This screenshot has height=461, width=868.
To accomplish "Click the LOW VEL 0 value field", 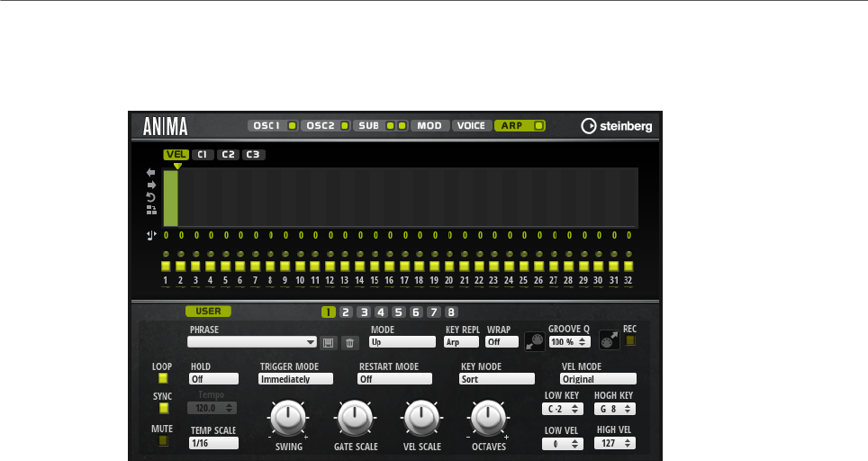I will point(563,444).
